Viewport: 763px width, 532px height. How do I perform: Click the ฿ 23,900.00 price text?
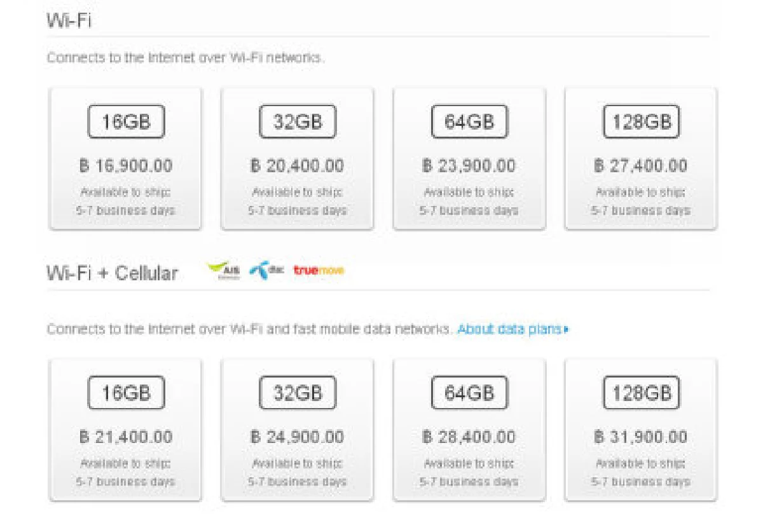coord(469,166)
